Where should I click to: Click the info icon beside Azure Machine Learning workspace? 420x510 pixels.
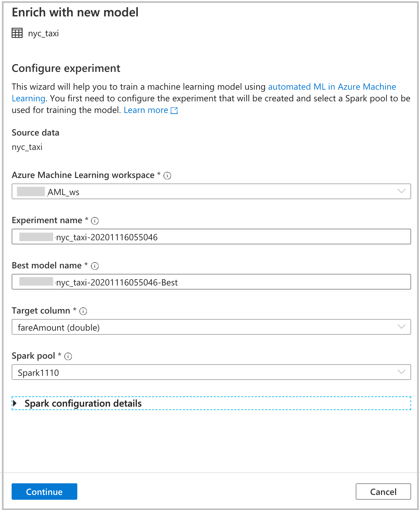pos(167,176)
